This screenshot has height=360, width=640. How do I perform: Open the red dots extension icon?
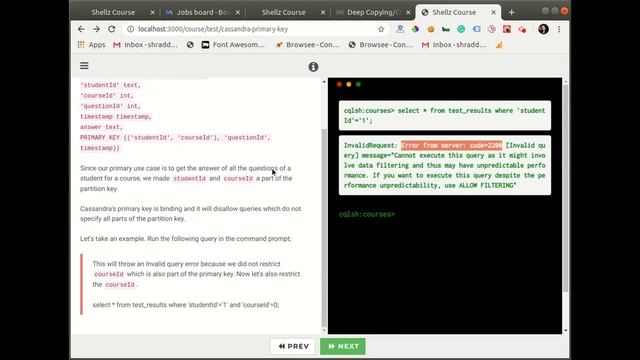pyautogui.click(x=522, y=29)
